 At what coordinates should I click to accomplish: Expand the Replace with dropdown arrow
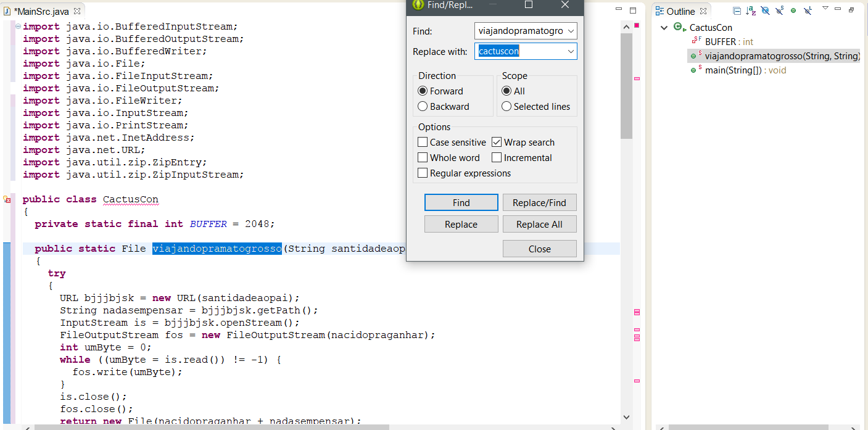(570, 52)
